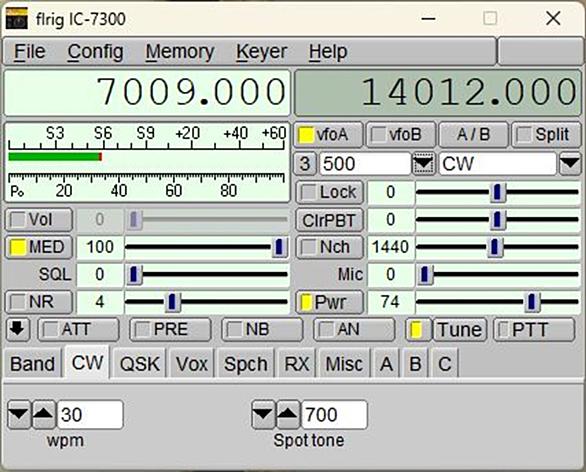586x472 pixels.
Task: Switch to the QSK tab
Action: (x=140, y=364)
